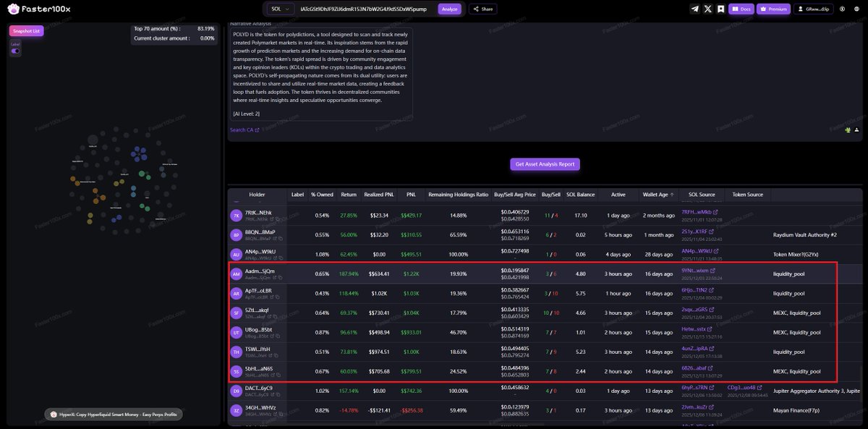Sort by the Active column header
The width and height of the screenshot is (868, 429).
coord(618,195)
